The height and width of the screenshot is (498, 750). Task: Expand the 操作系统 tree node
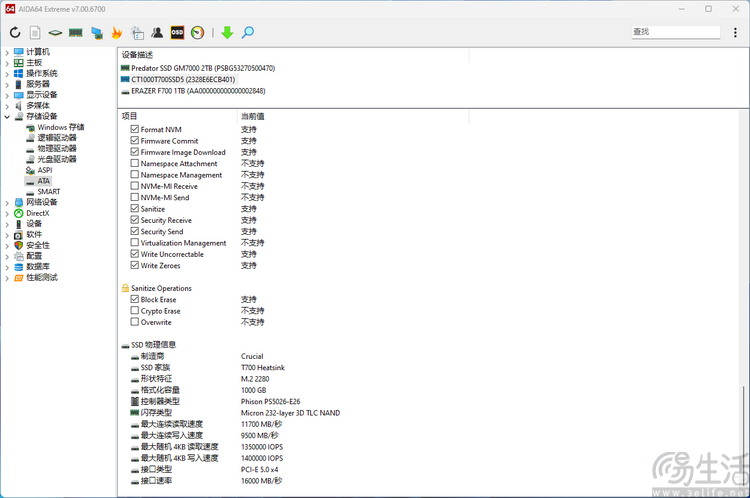tap(7, 74)
